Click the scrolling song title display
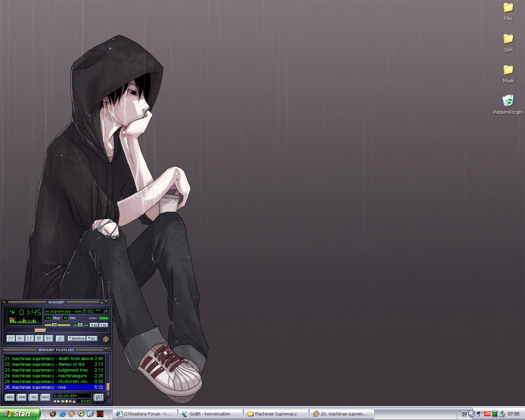Viewport: 525px width, 420px height. pyautogui.click(x=77, y=311)
